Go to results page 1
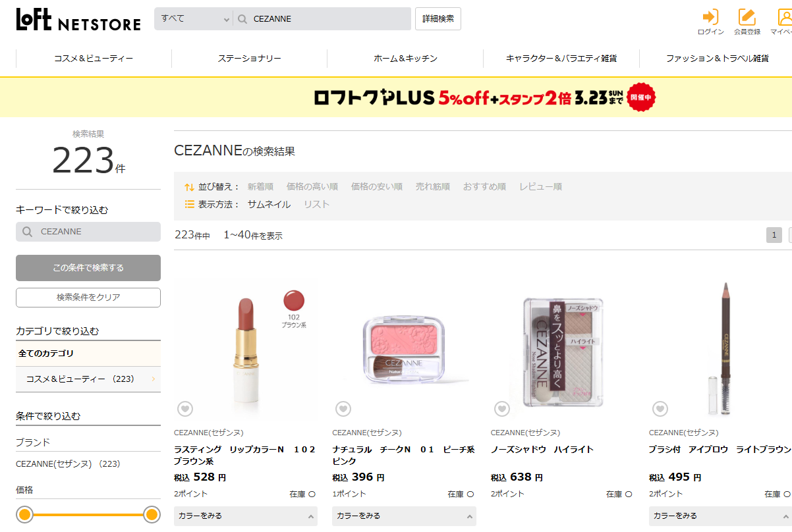 [x=774, y=235]
